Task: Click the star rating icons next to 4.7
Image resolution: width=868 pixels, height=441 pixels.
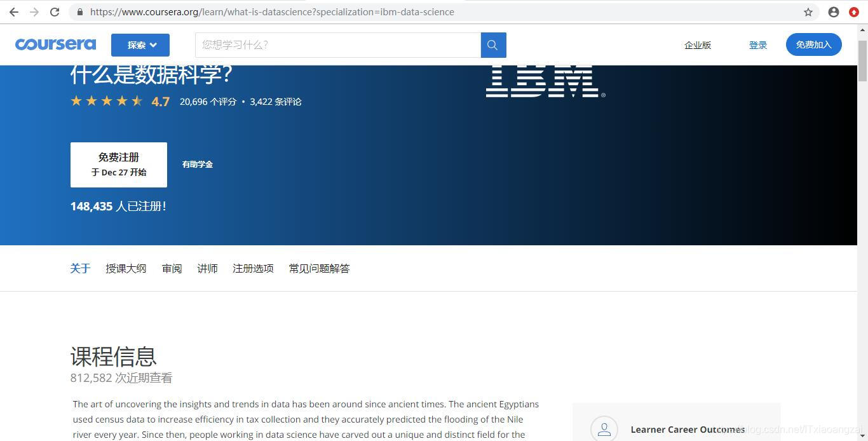Action: click(x=107, y=101)
